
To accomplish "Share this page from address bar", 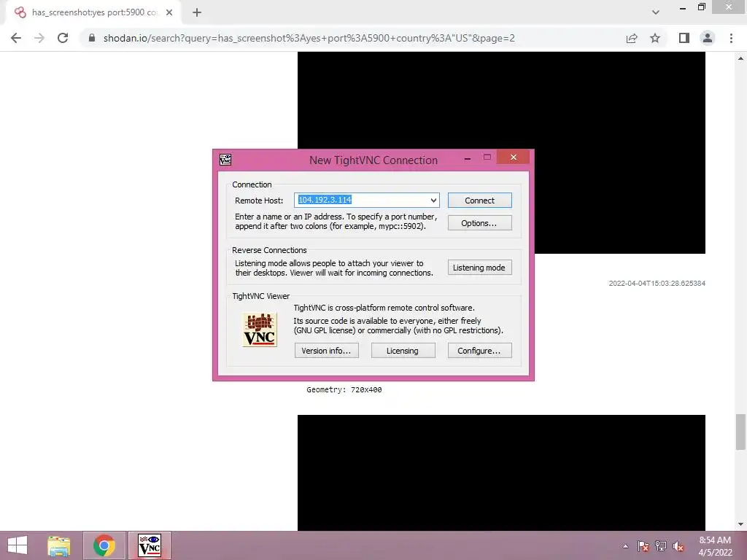I will coord(632,38).
